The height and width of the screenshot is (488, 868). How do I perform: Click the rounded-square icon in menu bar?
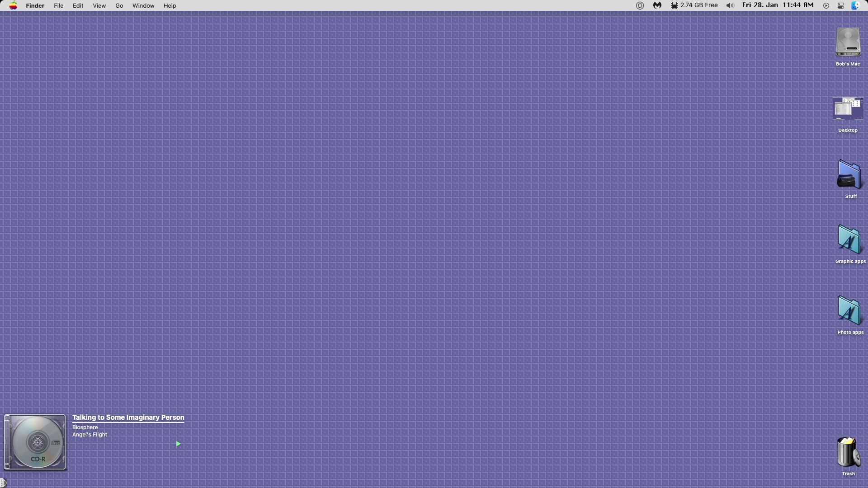click(640, 5)
